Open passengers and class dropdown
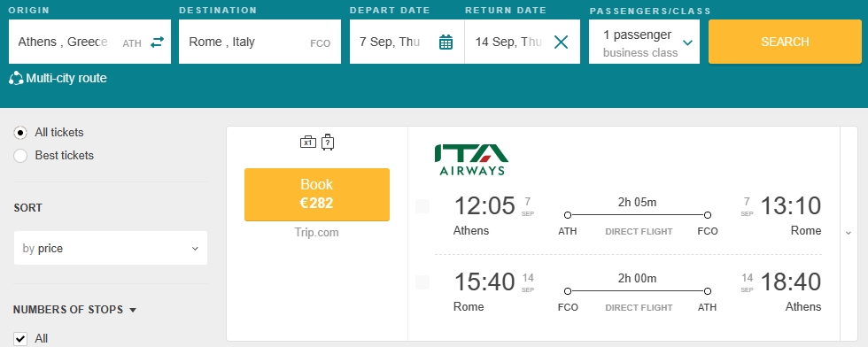This screenshot has width=868, height=347. click(x=645, y=42)
